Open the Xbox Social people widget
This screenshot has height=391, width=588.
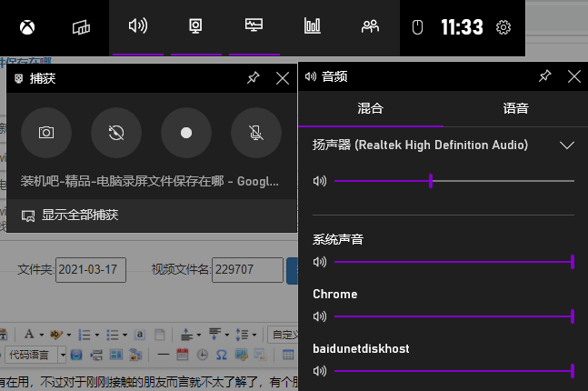pos(370,26)
